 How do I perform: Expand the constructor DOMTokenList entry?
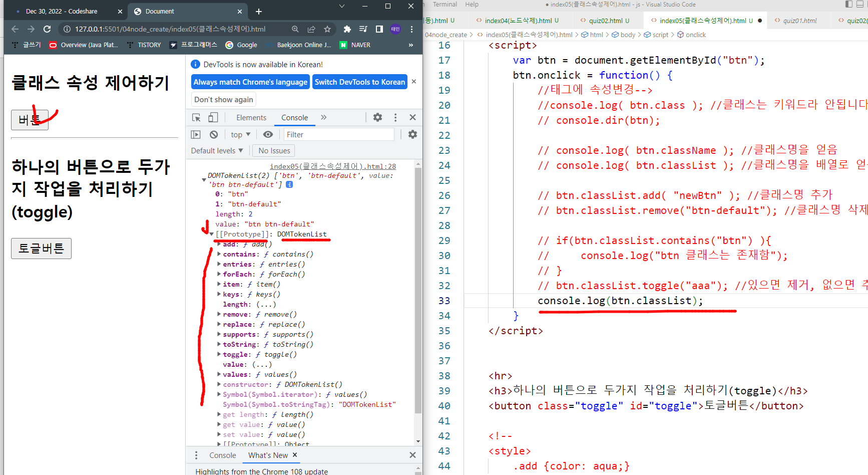(219, 384)
